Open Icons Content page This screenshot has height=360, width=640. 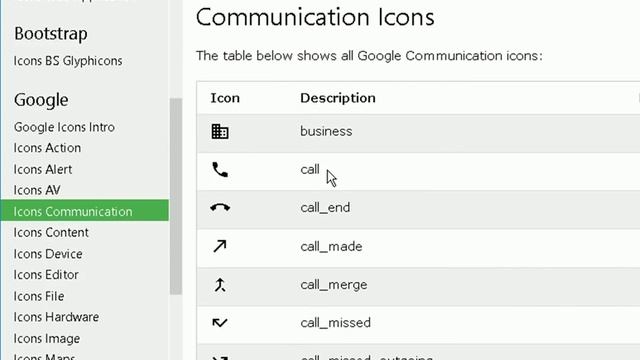click(x=51, y=233)
